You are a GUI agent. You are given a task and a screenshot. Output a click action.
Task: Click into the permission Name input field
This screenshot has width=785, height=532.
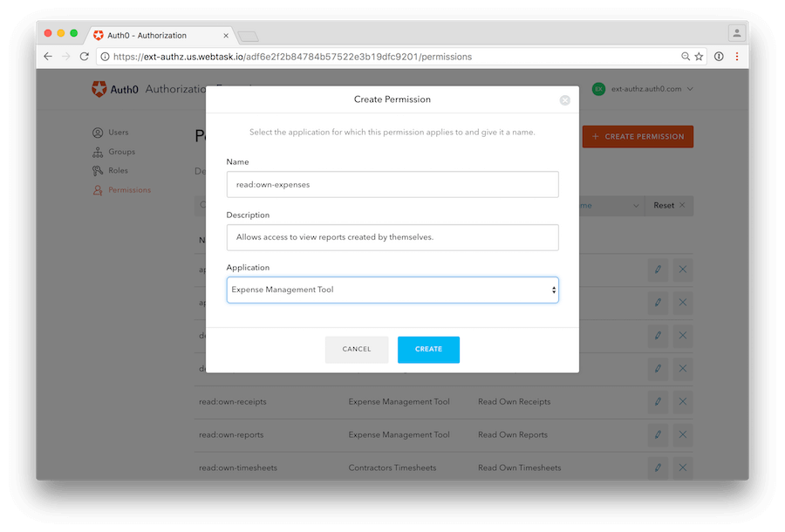392,184
